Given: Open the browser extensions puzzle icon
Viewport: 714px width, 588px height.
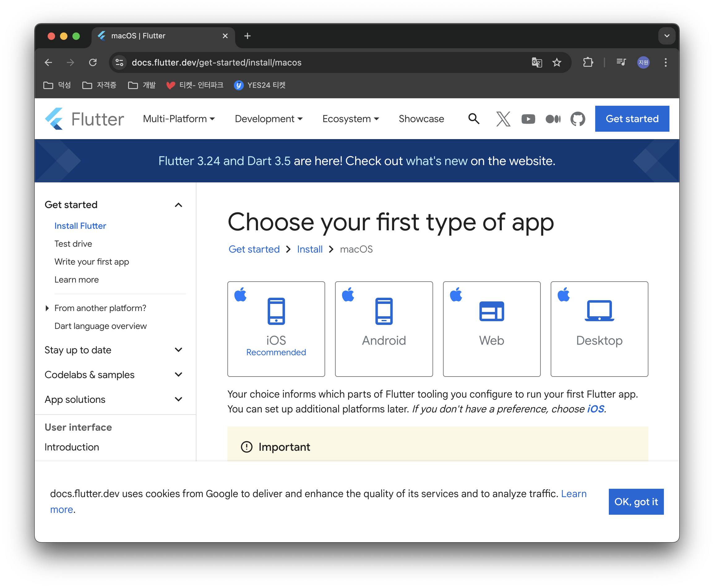Looking at the screenshot, I should [588, 62].
